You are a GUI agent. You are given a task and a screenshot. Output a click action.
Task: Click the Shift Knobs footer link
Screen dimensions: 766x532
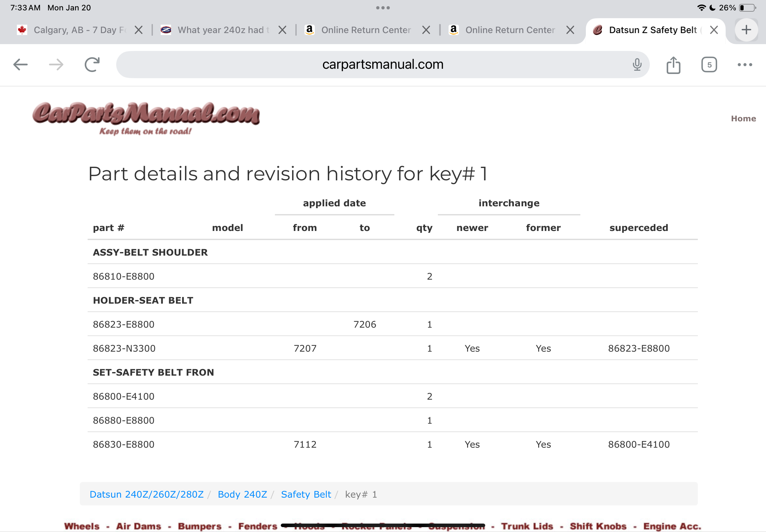(598, 526)
